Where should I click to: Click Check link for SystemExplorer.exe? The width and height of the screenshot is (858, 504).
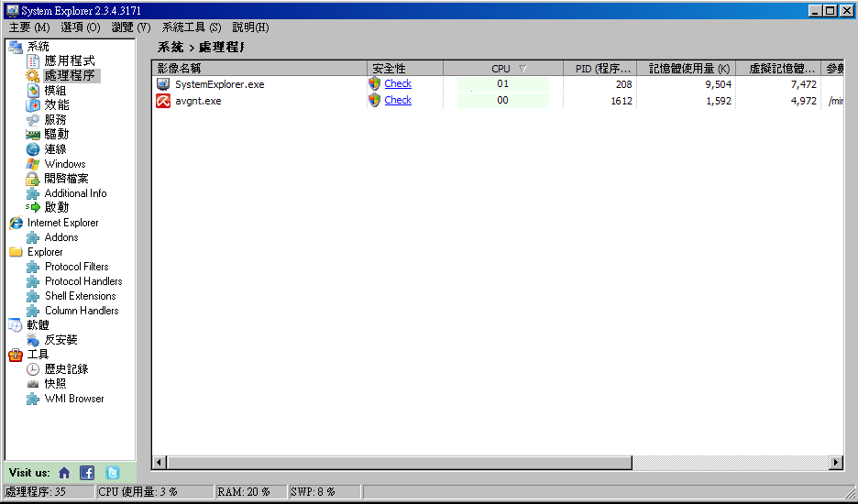click(x=398, y=83)
